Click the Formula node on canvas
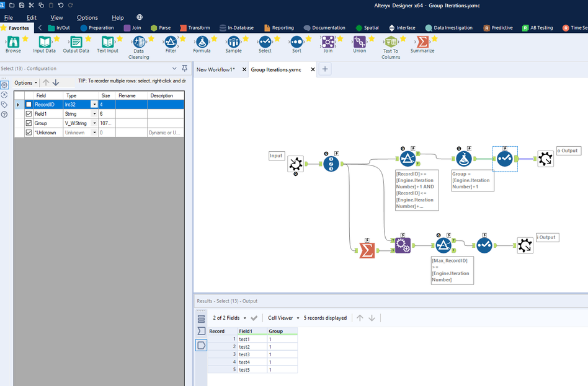The width and height of the screenshot is (588, 386). coord(464,159)
